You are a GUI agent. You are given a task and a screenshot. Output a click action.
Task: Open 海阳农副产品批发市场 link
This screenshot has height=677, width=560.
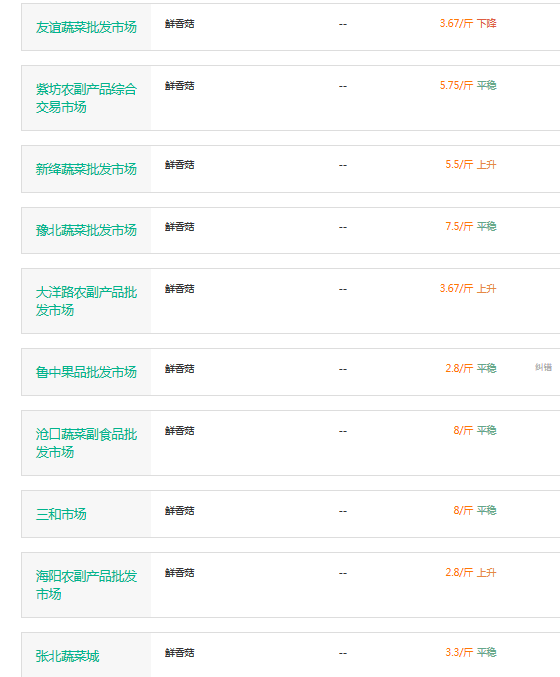[86, 585]
